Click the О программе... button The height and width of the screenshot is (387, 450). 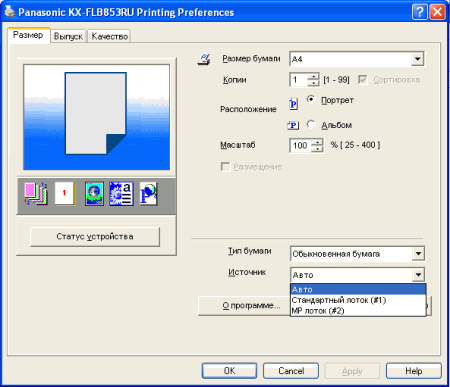[244, 305]
